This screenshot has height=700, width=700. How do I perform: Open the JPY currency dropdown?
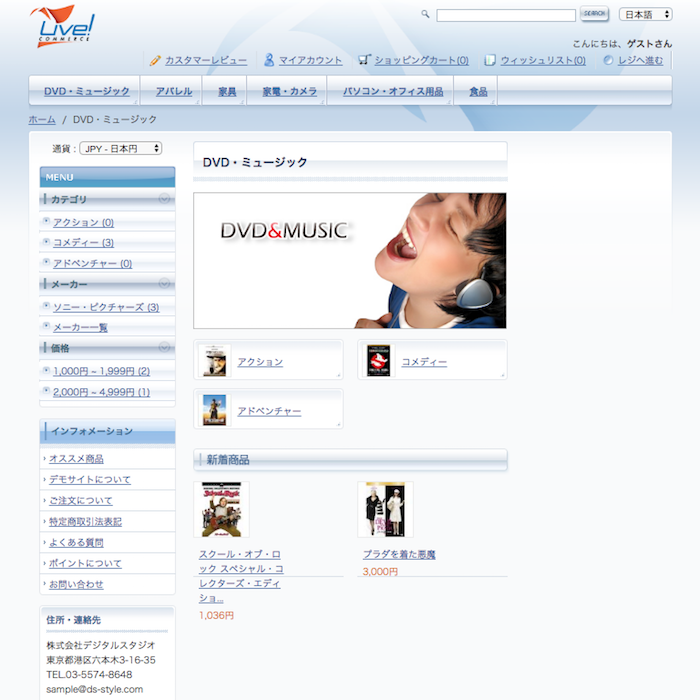120,148
